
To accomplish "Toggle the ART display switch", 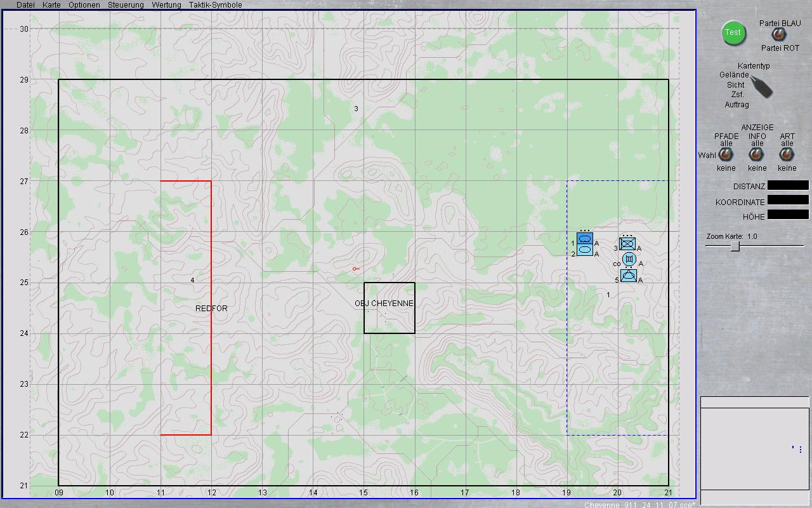I will pos(787,155).
